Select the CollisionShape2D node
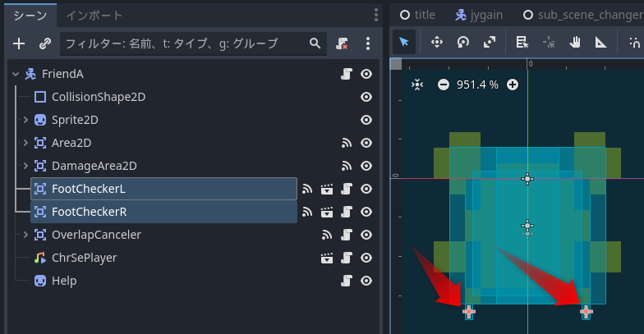This screenshot has height=334, width=644. 99,97
